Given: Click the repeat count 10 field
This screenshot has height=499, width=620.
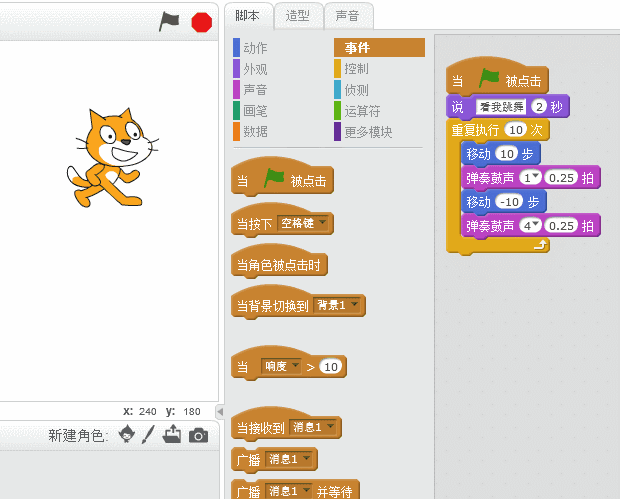Looking at the screenshot, I should pyautogui.click(x=516, y=130).
